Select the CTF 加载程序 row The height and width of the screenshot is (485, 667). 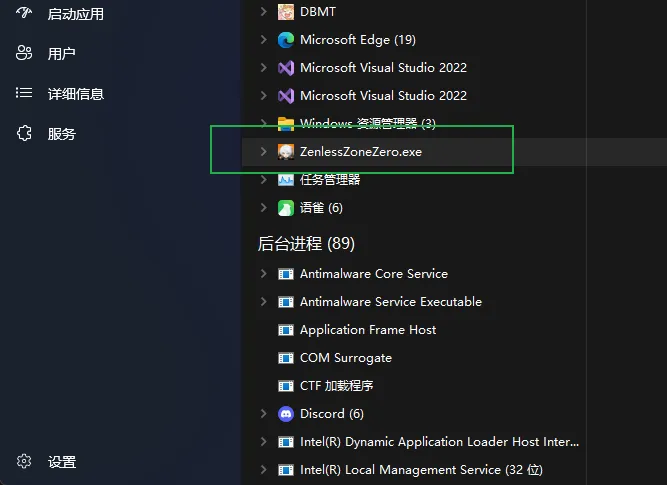tap(336, 386)
